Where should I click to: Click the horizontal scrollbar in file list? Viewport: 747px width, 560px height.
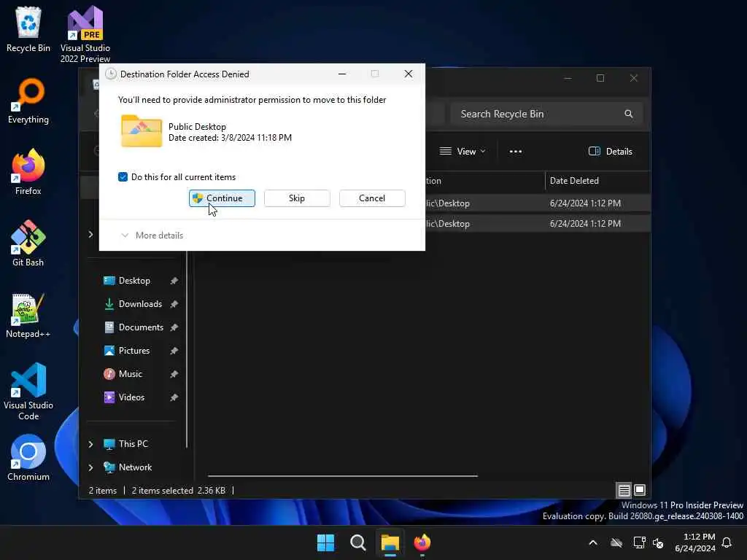[343, 475]
